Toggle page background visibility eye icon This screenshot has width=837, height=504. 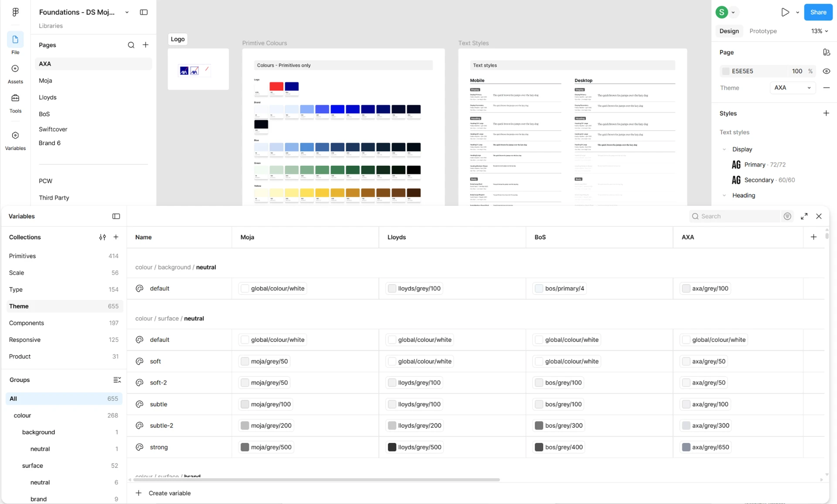coord(826,71)
